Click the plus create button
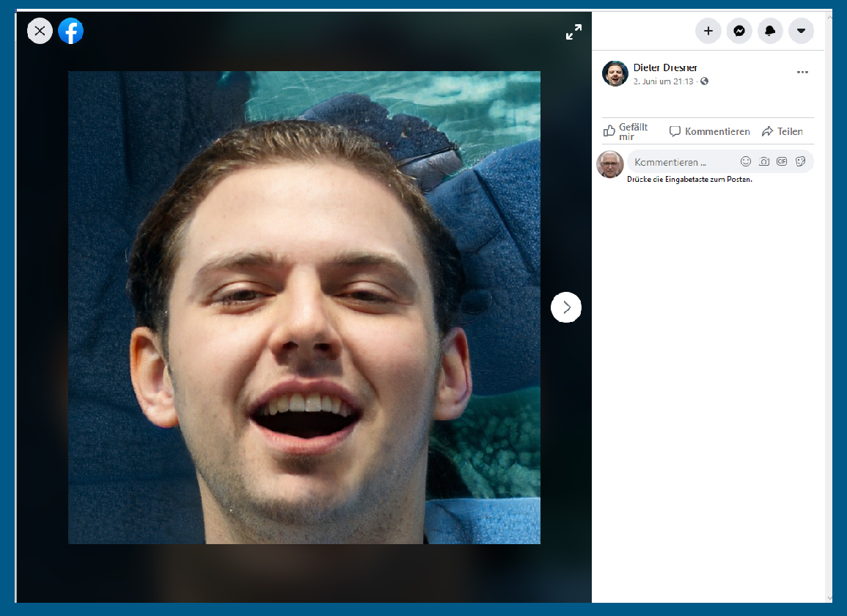Screen dimensions: 847x616 [x=708, y=31]
